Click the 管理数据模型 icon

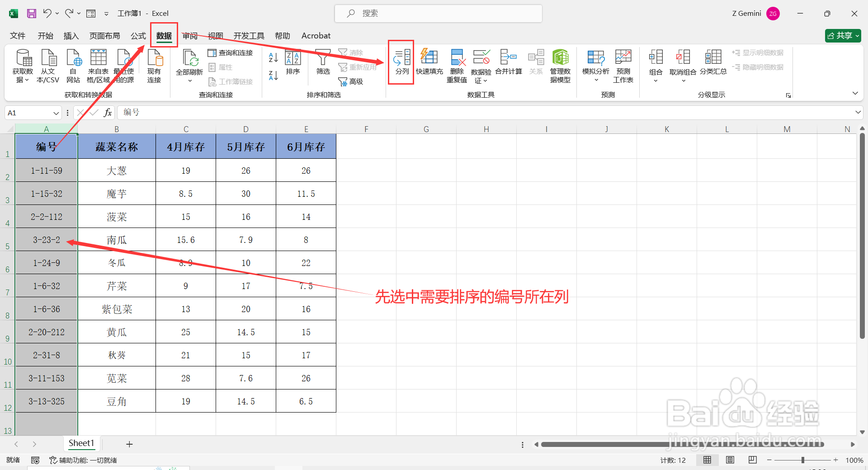(x=561, y=64)
